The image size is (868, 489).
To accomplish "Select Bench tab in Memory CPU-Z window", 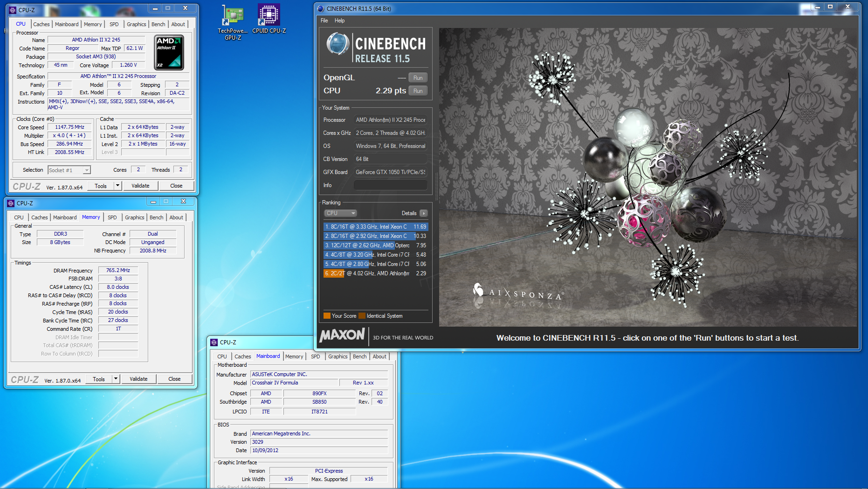I will point(157,217).
